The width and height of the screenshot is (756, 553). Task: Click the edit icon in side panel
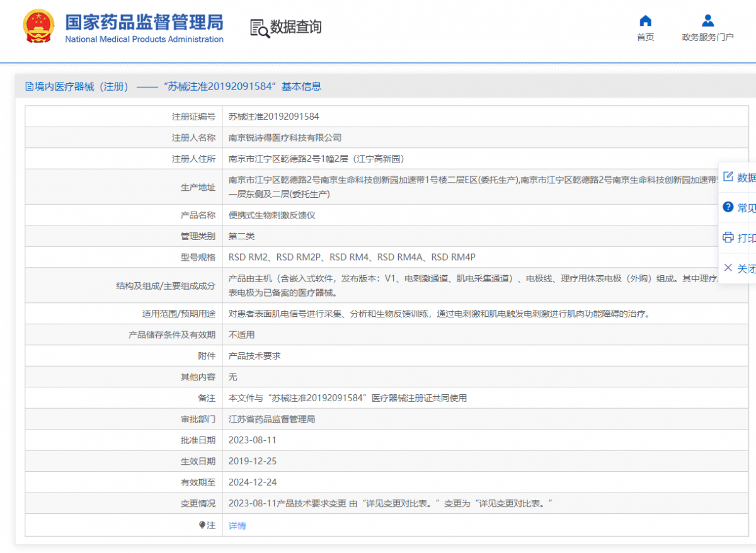coord(728,177)
